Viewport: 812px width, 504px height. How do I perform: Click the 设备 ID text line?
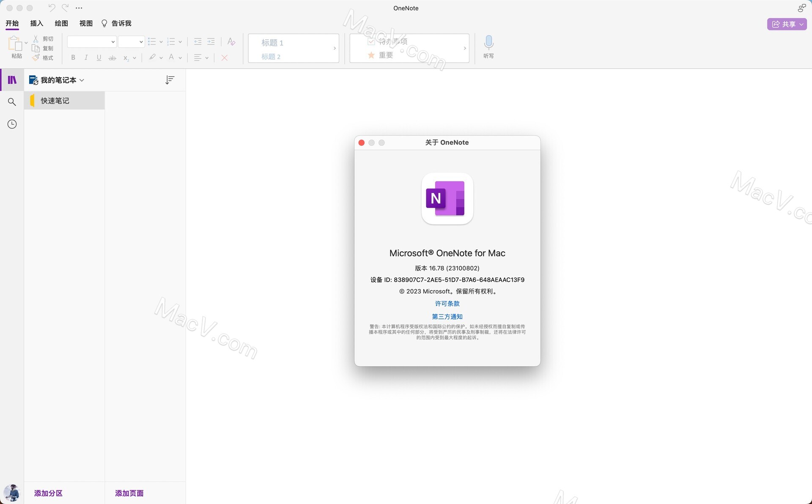447,279
